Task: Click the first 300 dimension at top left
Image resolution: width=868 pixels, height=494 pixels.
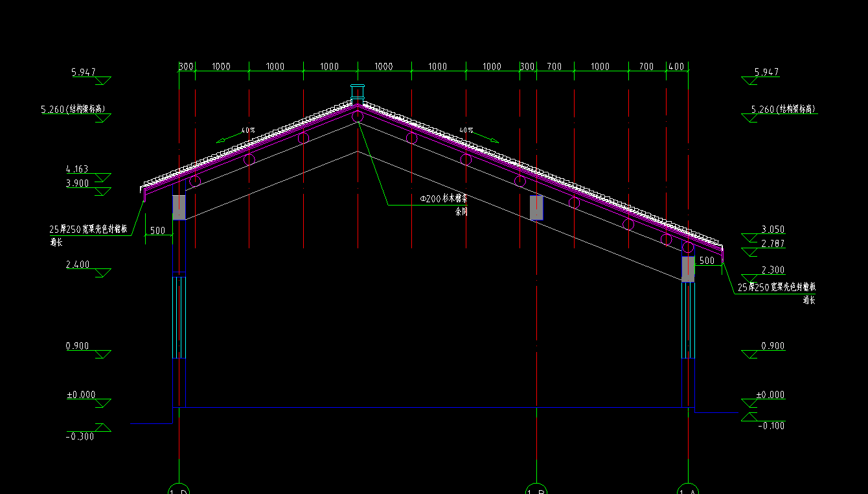Action: [x=187, y=67]
